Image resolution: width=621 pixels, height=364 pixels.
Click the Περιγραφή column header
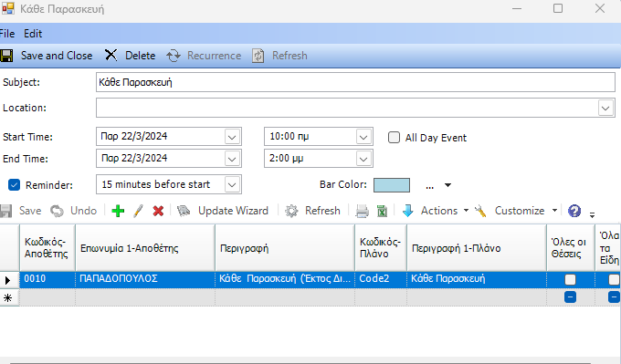285,248
